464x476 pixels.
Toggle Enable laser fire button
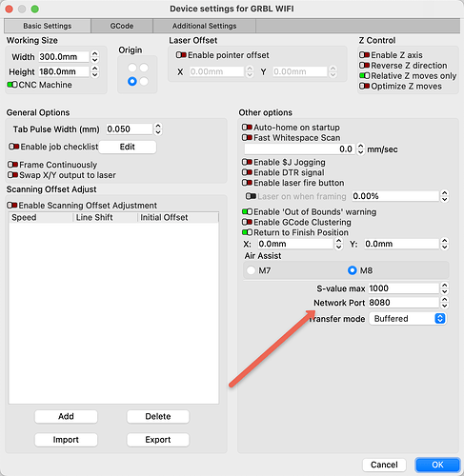pyautogui.click(x=247, y=183)
